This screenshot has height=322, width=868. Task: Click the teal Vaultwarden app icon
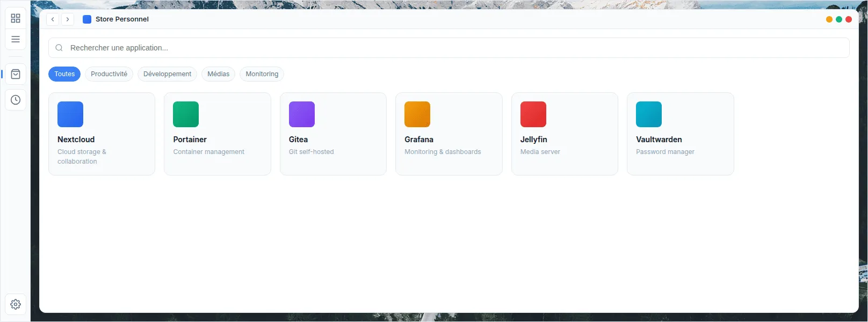649,114
